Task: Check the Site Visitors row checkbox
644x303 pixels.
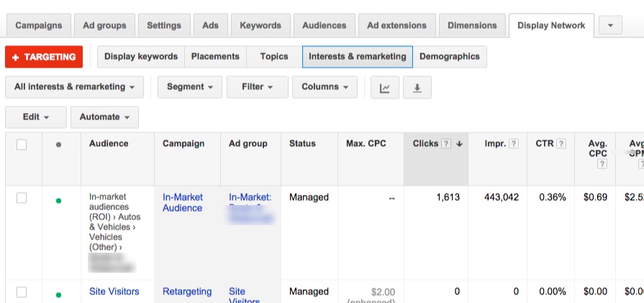Action: 22,292
